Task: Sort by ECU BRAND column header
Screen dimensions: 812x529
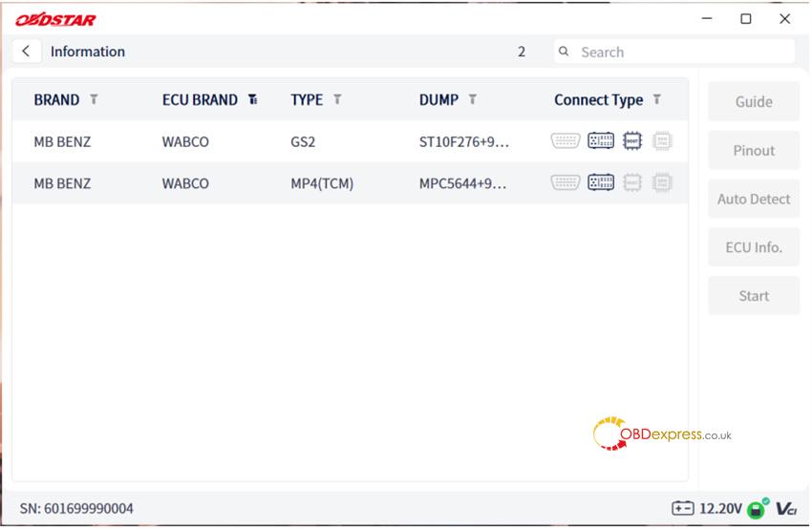Action: coord(200,99)
